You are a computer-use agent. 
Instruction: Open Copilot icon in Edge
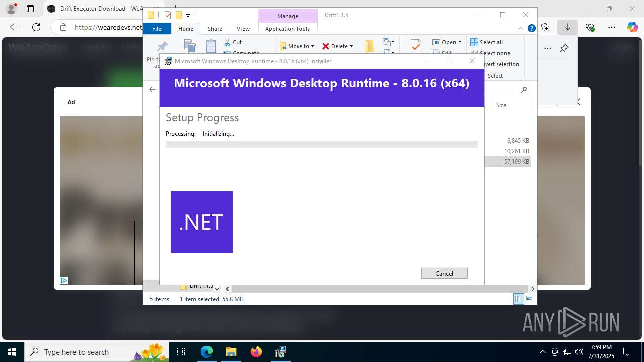(632, 27)
